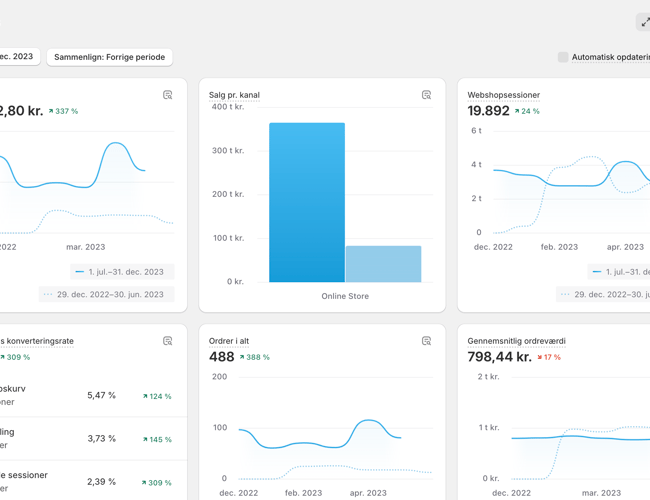Click the red 17 % decrease indicator
This screenshot has width=650, height=500.
549,357
